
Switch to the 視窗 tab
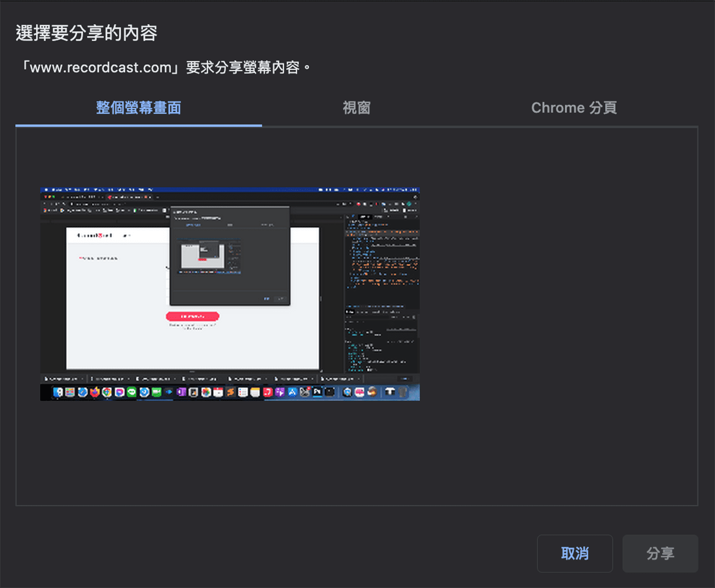pos(356,108)
